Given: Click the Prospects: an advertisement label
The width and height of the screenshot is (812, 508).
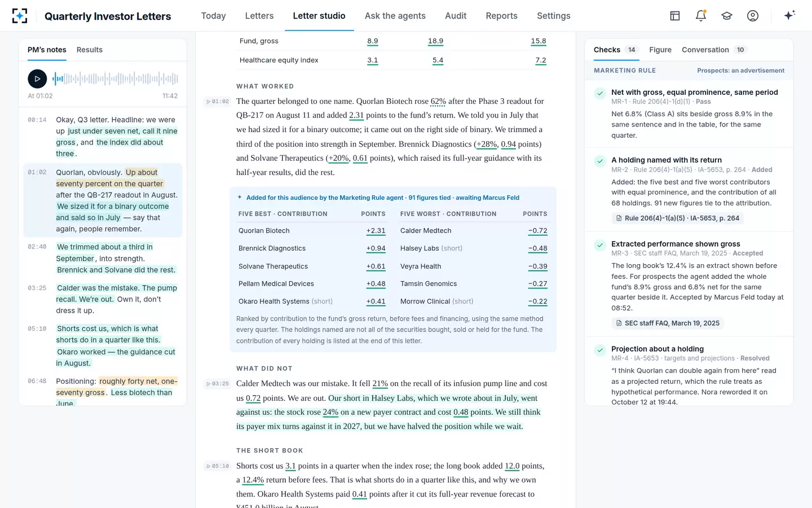Looking at the screenshot, I should (740, 71).
